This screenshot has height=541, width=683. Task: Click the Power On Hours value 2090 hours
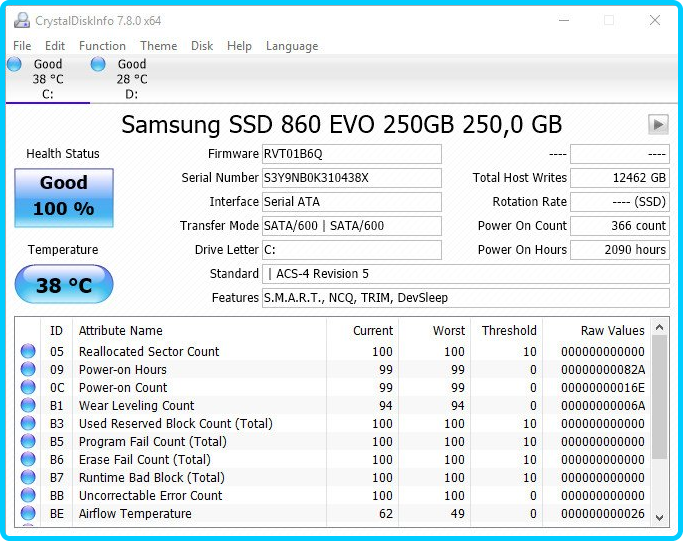coord(620,250)
